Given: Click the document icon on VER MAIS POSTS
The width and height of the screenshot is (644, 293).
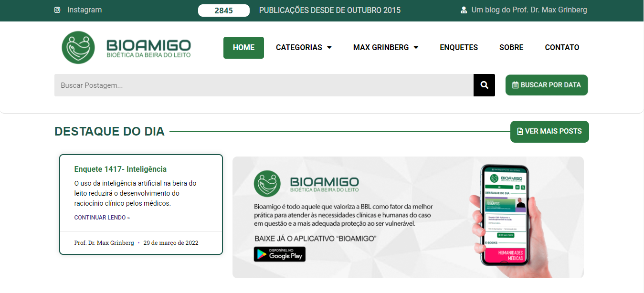Looking at the screenshot, I should pyautogui.click(x=520, y=131).
